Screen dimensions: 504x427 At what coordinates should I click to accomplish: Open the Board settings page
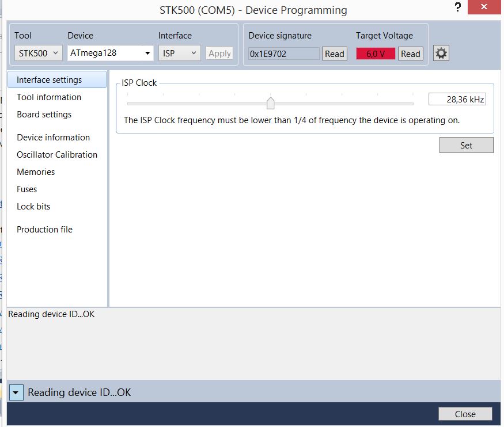[44, 115]
